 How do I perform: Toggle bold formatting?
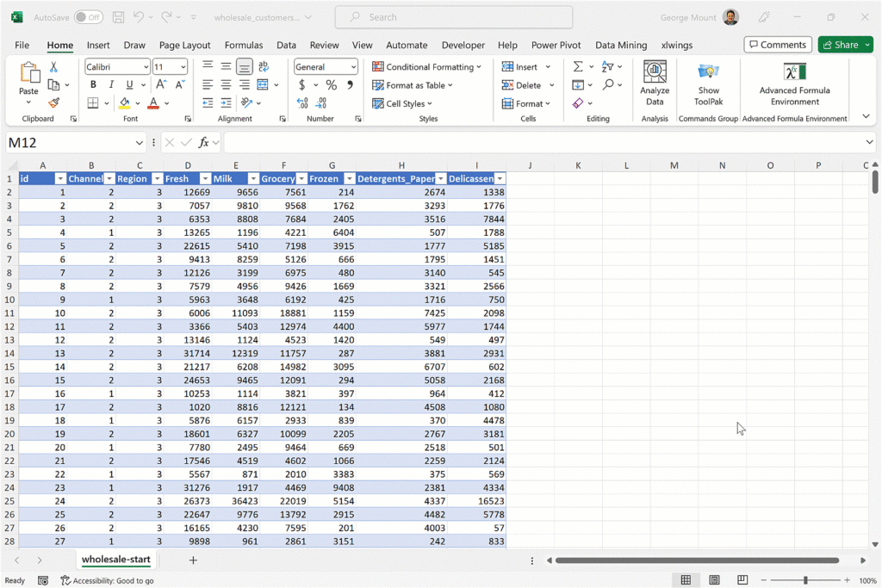[93, 85]
